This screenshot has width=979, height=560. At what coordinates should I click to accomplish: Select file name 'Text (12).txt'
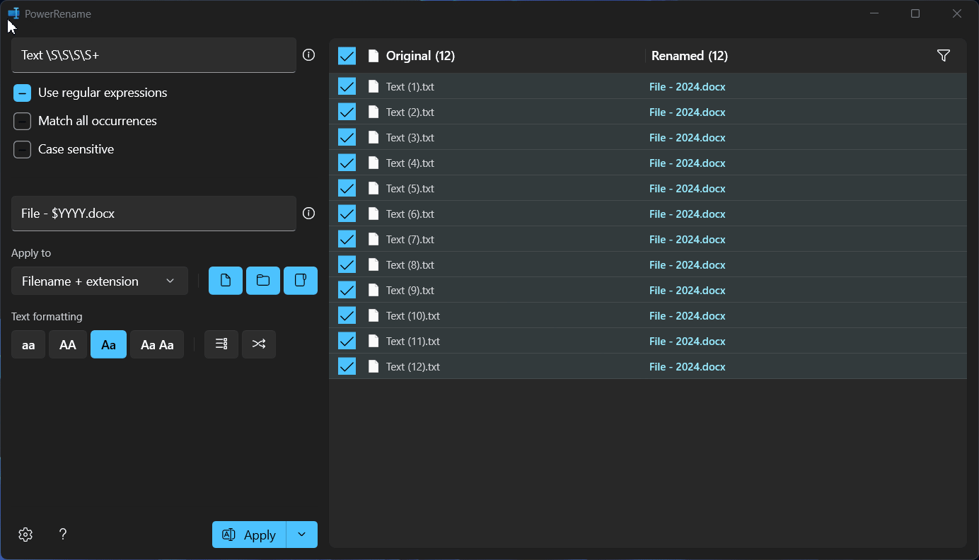[413, 367]
